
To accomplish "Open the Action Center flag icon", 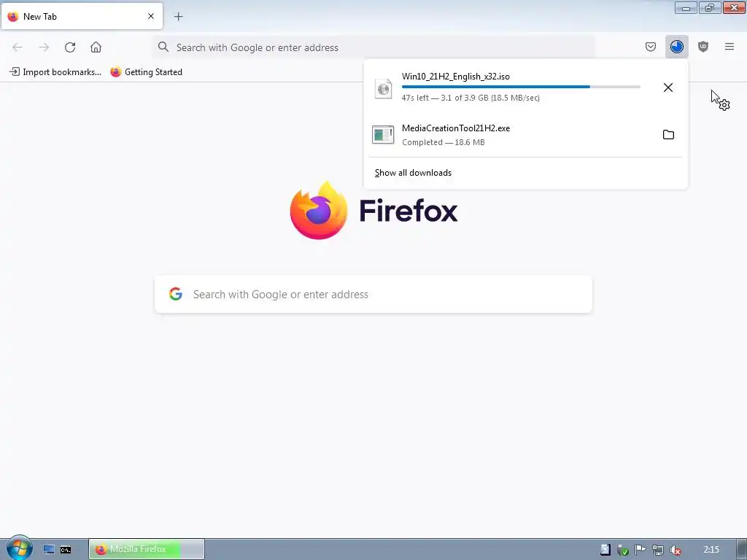I will click(x=640, y=550).
